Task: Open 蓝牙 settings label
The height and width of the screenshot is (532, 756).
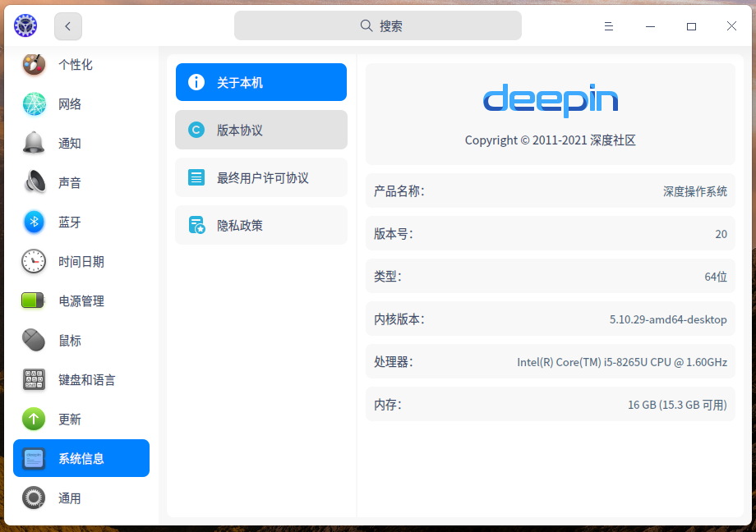Action: click(x=70, y=222)
